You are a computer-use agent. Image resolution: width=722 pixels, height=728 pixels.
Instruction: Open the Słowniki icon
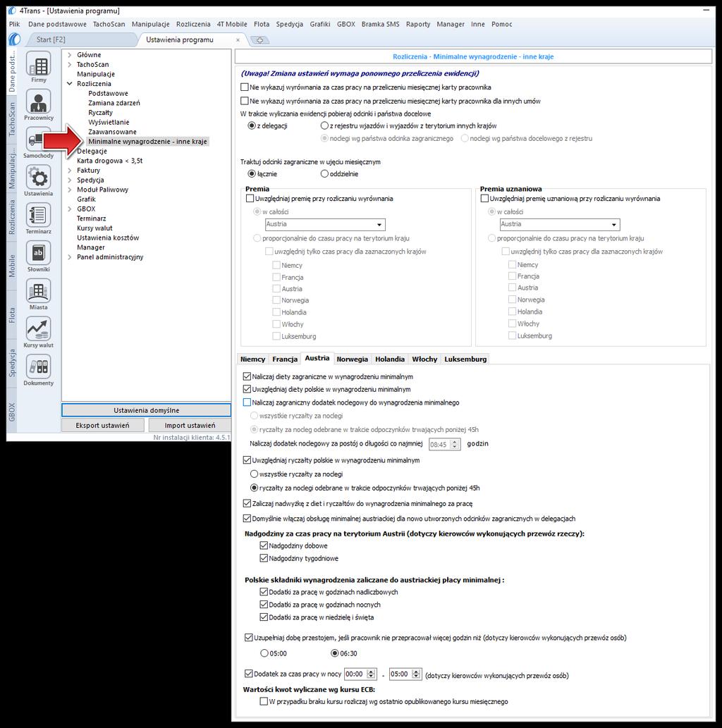point(39,253)
